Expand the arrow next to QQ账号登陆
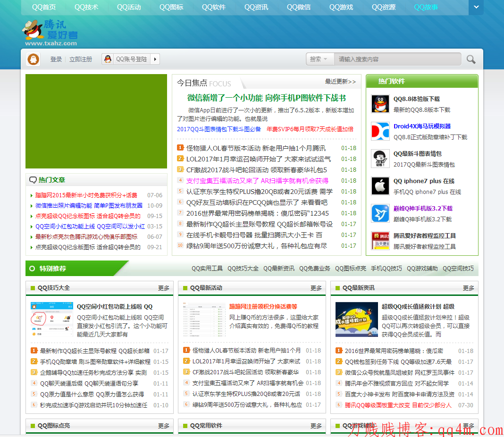The width and height of the screenshot is (504, 437). click(x=155, y=59)
